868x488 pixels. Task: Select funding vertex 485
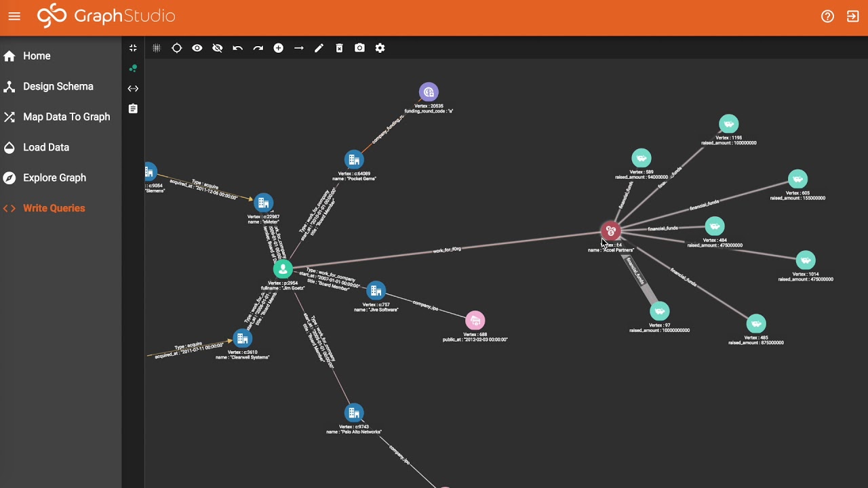756,324
